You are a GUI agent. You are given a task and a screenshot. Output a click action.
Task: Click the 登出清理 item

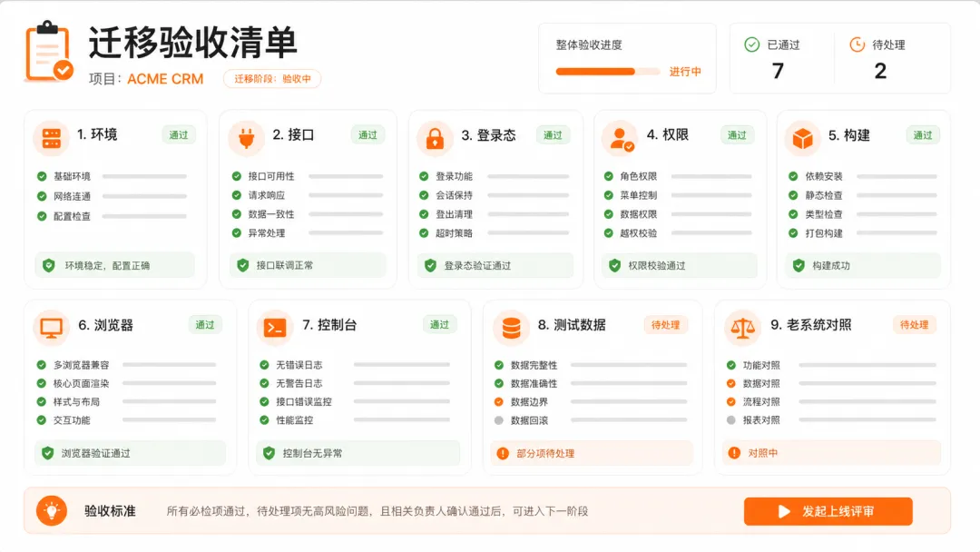tap(455, 214)
